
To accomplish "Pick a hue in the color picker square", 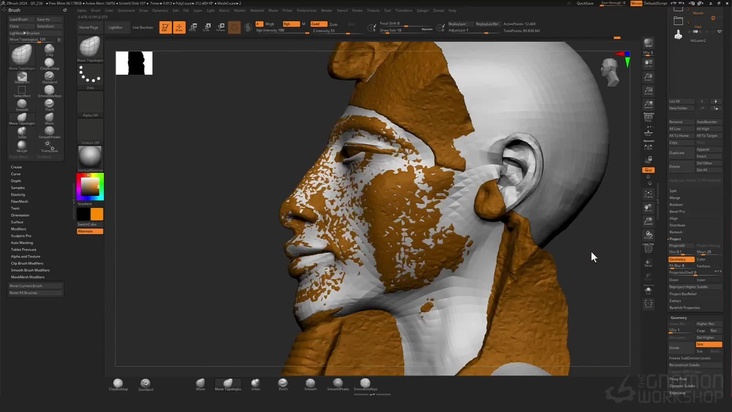I will coord(90,187).
